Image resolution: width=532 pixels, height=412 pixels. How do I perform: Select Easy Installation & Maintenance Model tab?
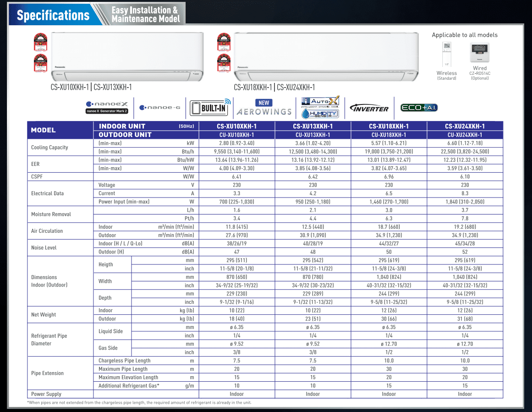(x=146, y=14)
